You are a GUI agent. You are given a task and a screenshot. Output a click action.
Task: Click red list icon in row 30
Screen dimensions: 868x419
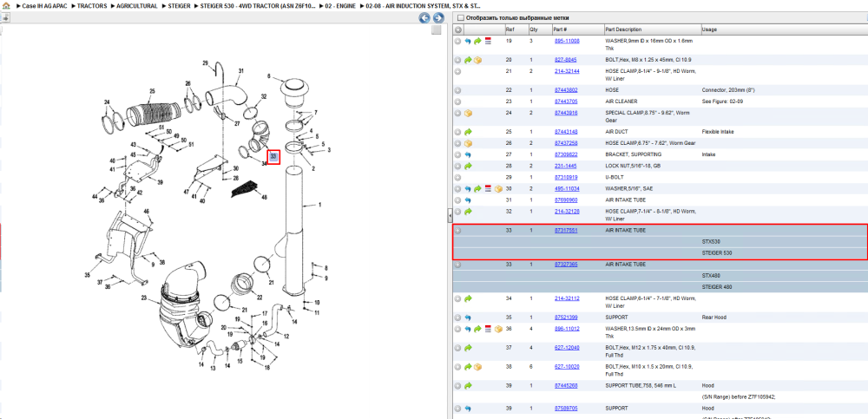click(x=488, y=189)
